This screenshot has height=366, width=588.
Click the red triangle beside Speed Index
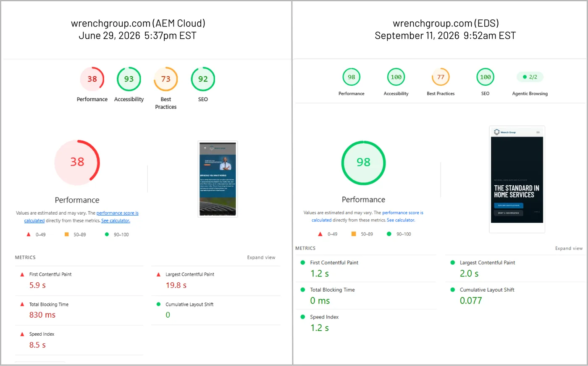(22, 334)
